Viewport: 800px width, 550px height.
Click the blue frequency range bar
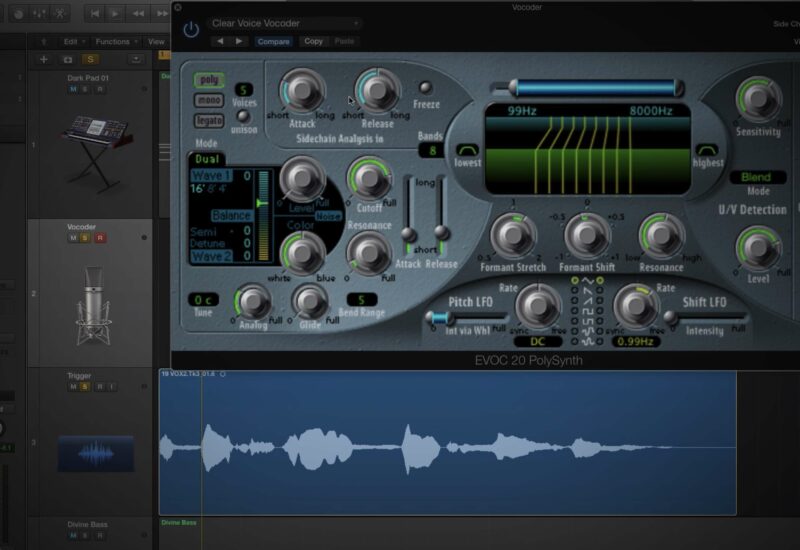(x=595, y=88)
